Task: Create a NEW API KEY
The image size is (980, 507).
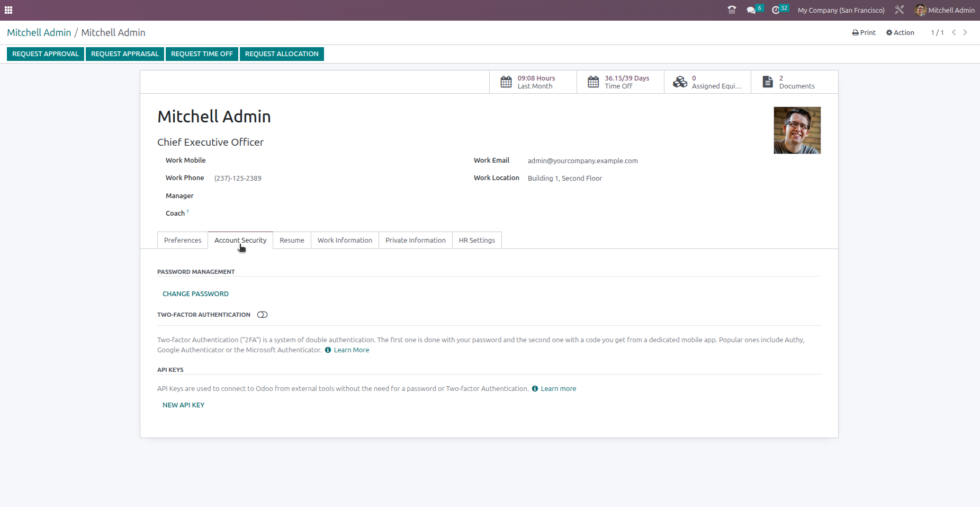Action: (x=183, y=405)
